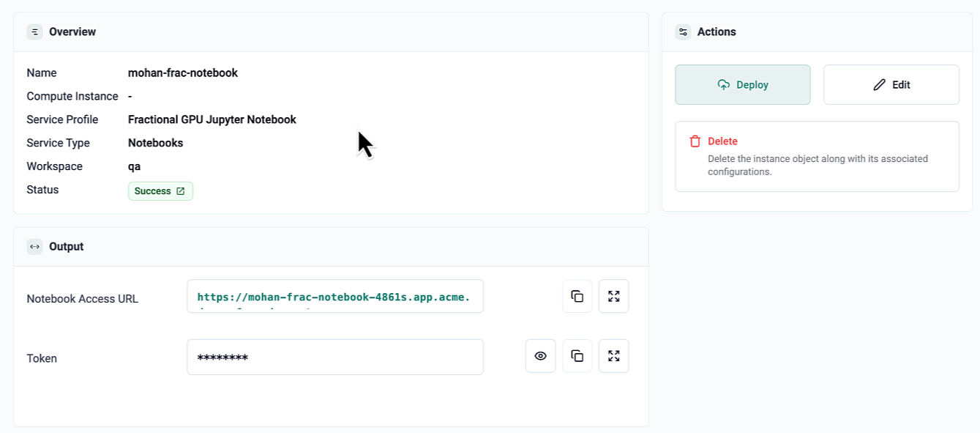Click the Notebook Access URL text box
The width and height of the screenshot is (980, 433).
click(334, 297)
